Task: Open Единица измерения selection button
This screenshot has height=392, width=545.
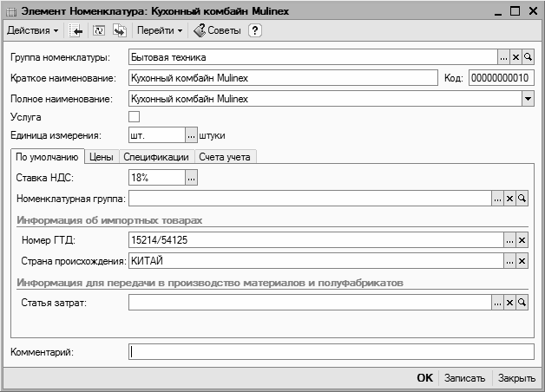Action: coord(192,135)
